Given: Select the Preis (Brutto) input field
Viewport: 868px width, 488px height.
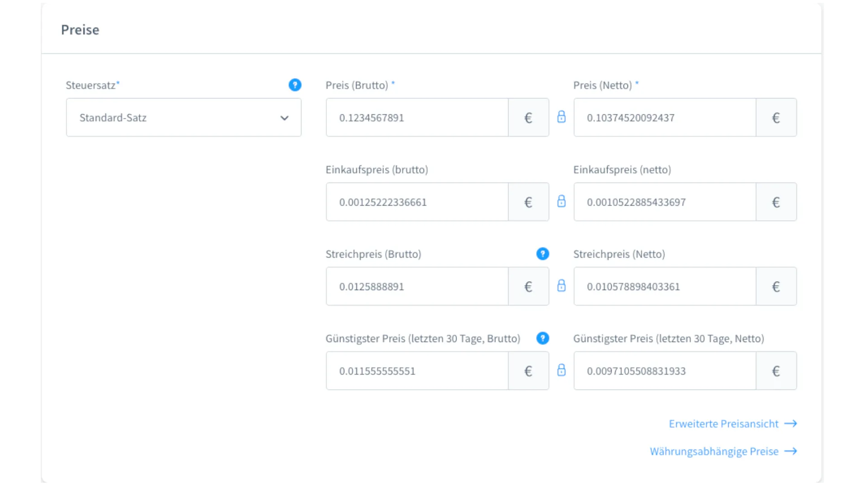Looking at the screenshot, I should (416, 117).
